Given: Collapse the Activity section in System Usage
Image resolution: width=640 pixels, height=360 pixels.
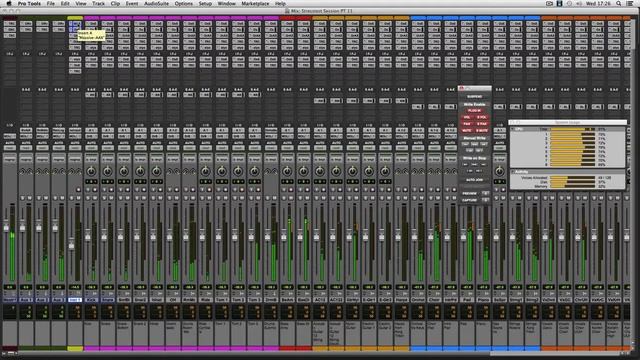Looking at the screenshot, I should (513, 172).
